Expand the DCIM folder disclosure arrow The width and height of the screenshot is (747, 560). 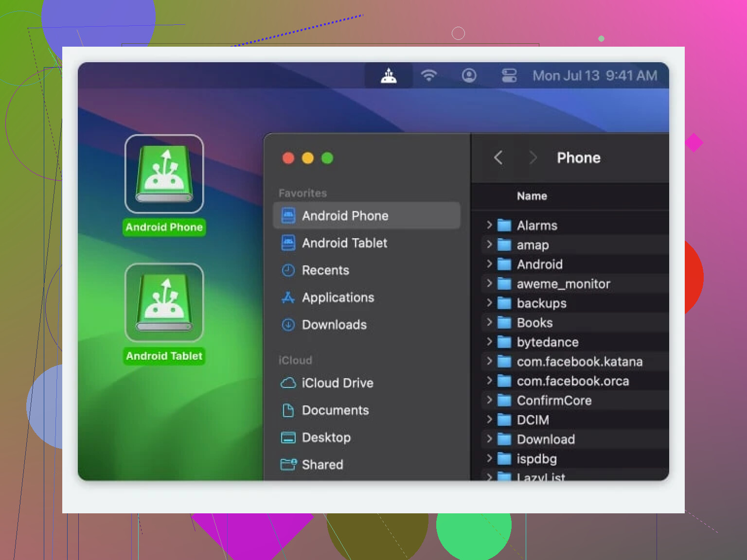click(x=489, y=420)
